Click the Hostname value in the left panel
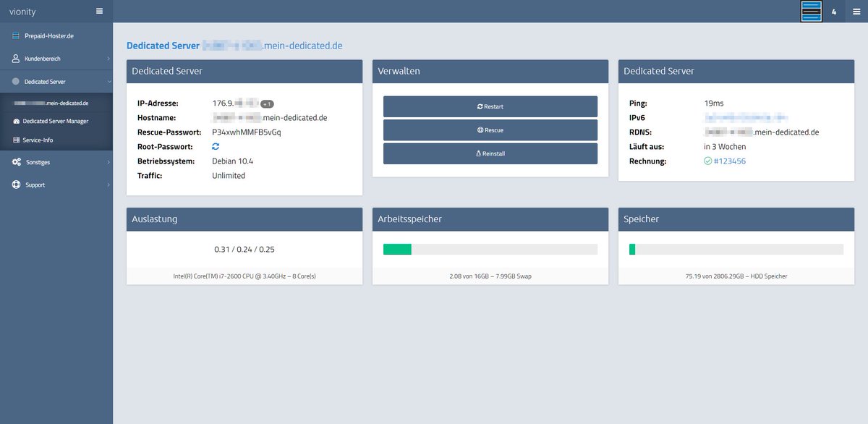 270,118
